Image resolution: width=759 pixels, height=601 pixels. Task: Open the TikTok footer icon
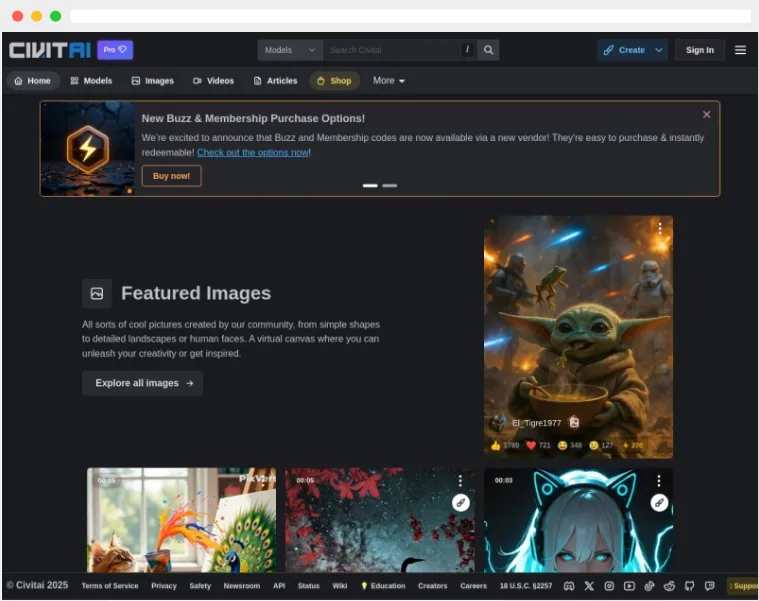click(x=649, y=586)
